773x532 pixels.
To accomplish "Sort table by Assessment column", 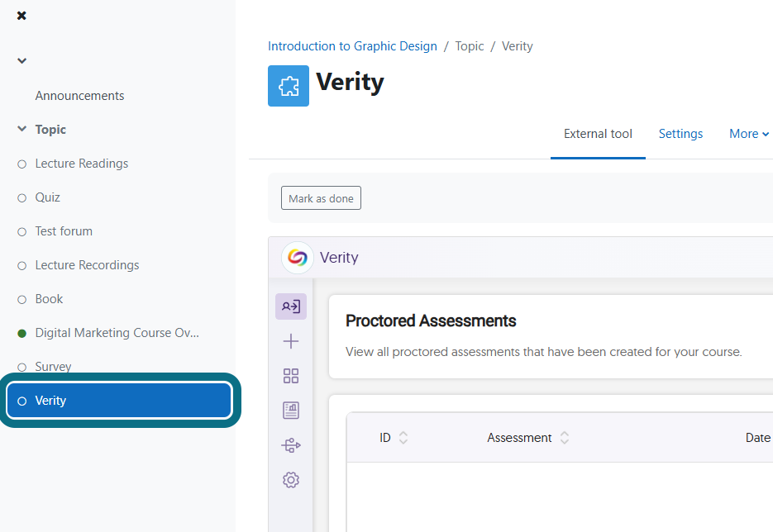I will (528, 438).
